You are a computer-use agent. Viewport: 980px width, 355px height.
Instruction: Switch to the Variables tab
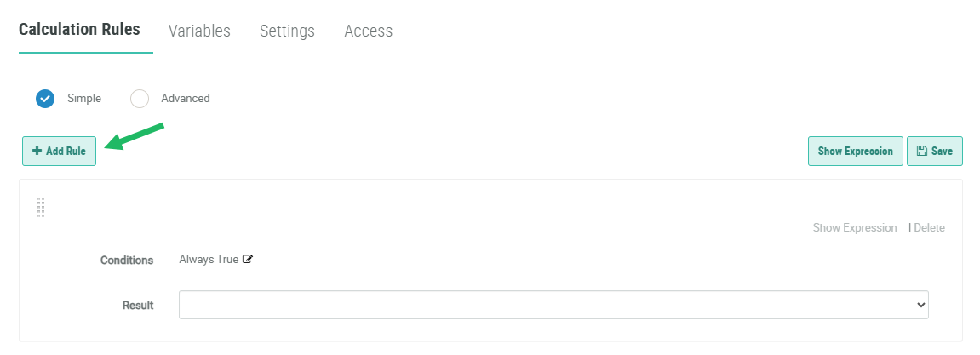[x=199, y=31]
